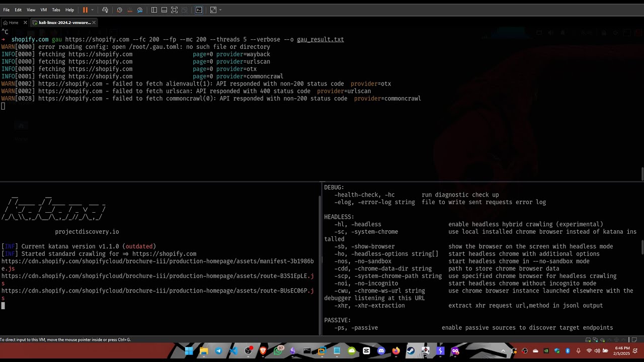Show hidden system tray icons chevron
Viewport: 644px width, 362px height.
(503, 351)
